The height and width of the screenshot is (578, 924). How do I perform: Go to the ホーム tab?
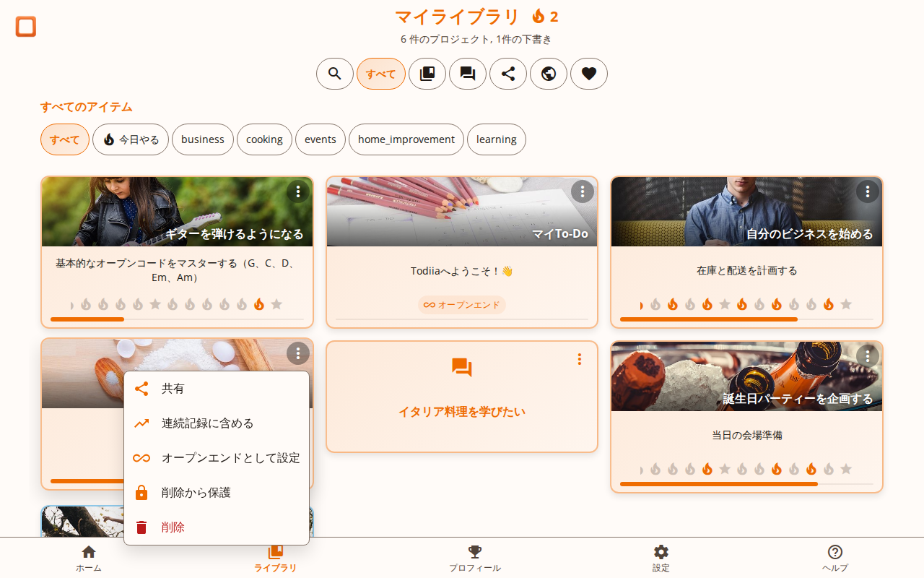point(89,558)
